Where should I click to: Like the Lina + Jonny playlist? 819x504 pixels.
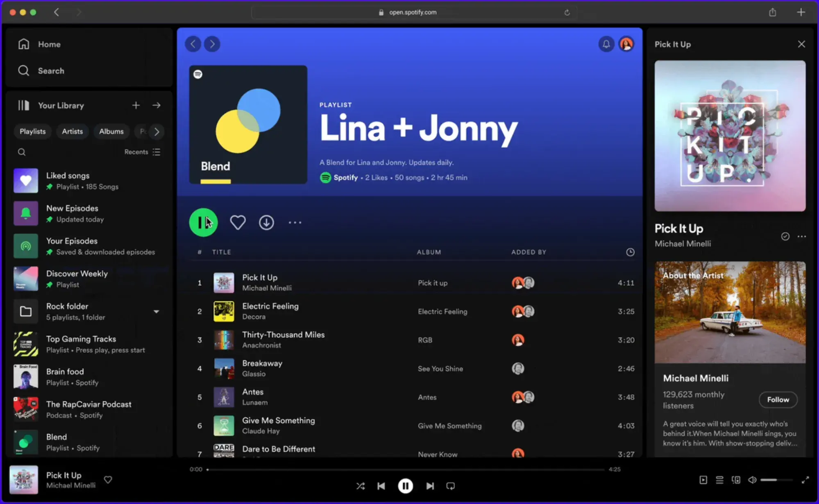point(238,222)
